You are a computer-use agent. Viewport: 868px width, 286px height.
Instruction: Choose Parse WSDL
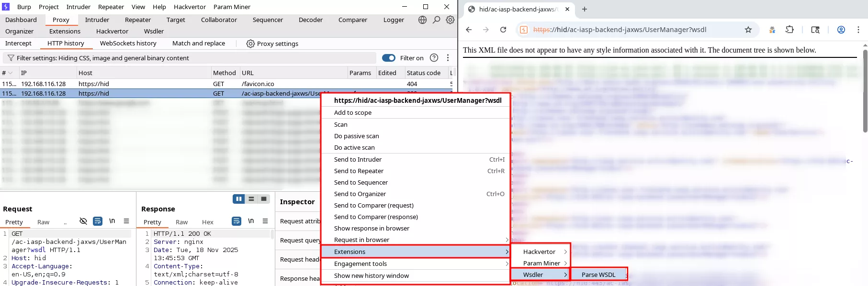(x=598, y=275)
